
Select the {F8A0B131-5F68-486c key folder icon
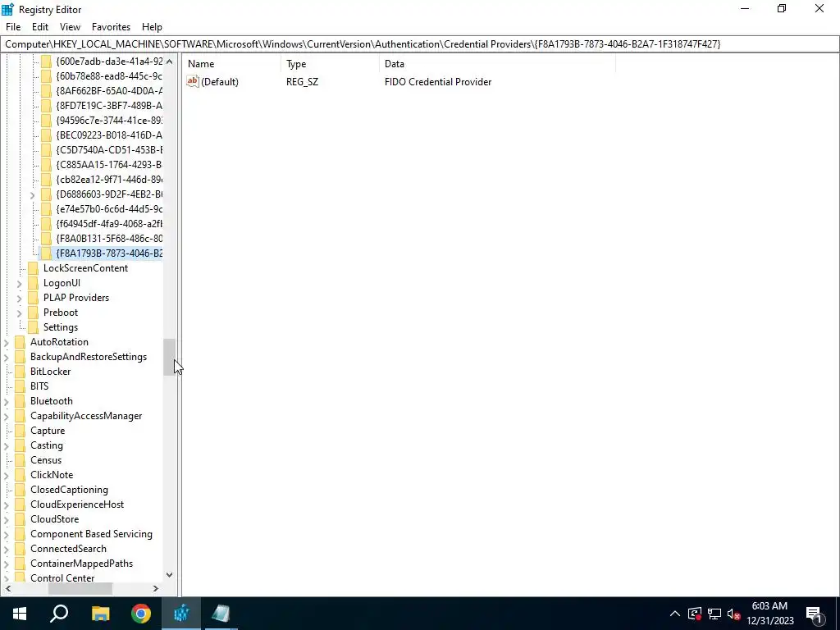pyautogui.click(x=46, y=239)
